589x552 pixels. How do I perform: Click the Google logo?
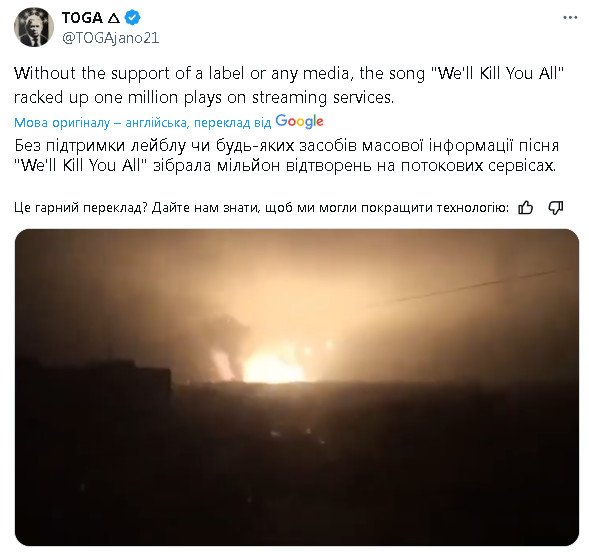tap(299, 121)
